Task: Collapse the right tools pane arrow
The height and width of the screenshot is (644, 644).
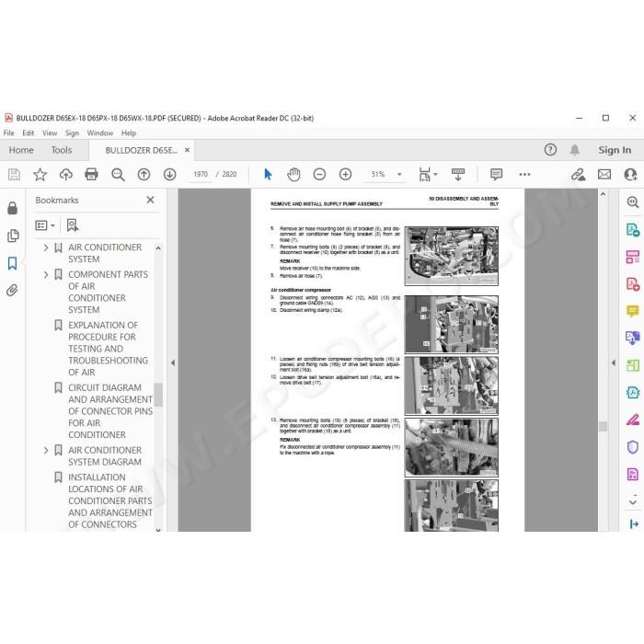Action: point(614,363)
